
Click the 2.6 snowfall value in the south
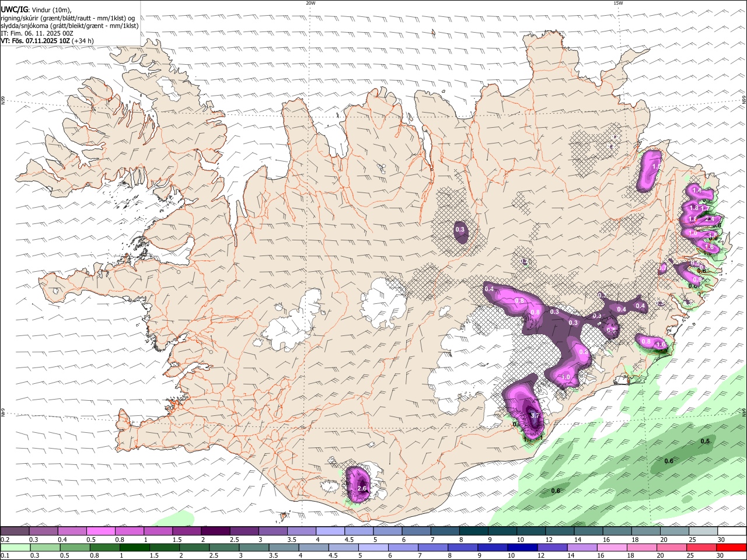362,488
